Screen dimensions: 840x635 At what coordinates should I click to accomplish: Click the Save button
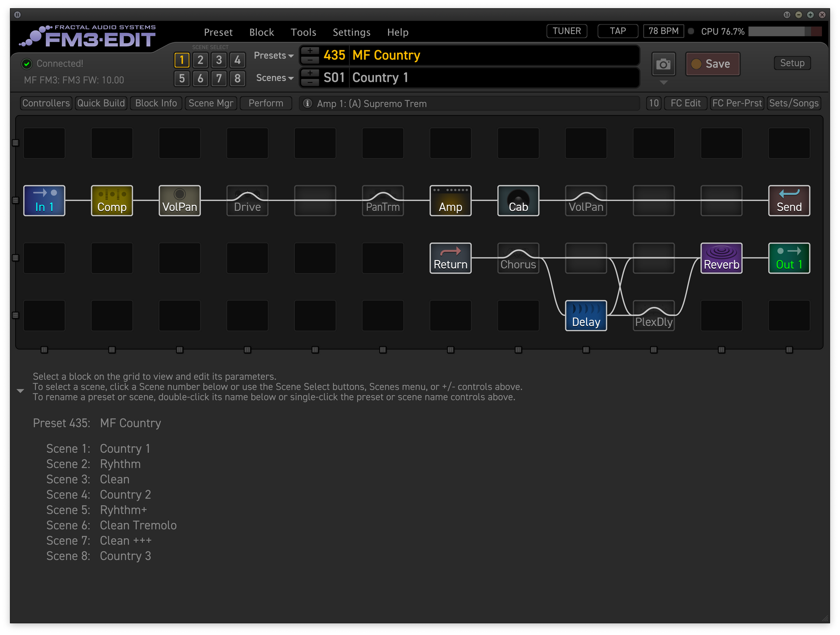pyautogui.click(x=713, y=64)
